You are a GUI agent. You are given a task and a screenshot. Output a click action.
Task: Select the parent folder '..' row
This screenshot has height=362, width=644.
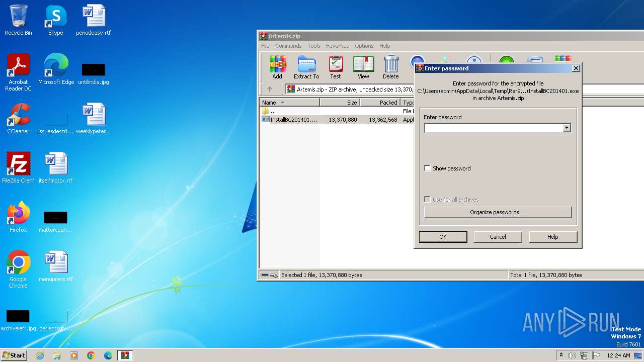337,111
